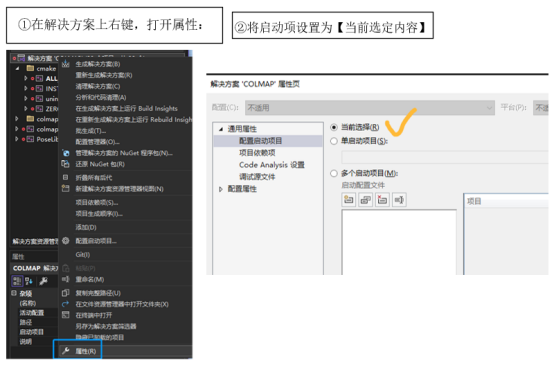This screenshot has width=554, height=365.
Task: Select the 单启动项目(S) radio button
Action: point(334,141)
